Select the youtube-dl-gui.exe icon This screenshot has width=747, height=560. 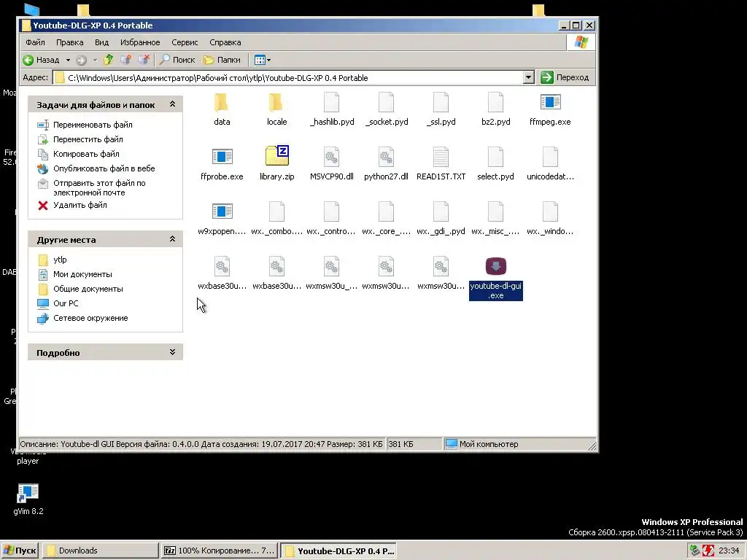tap(496, 266)
